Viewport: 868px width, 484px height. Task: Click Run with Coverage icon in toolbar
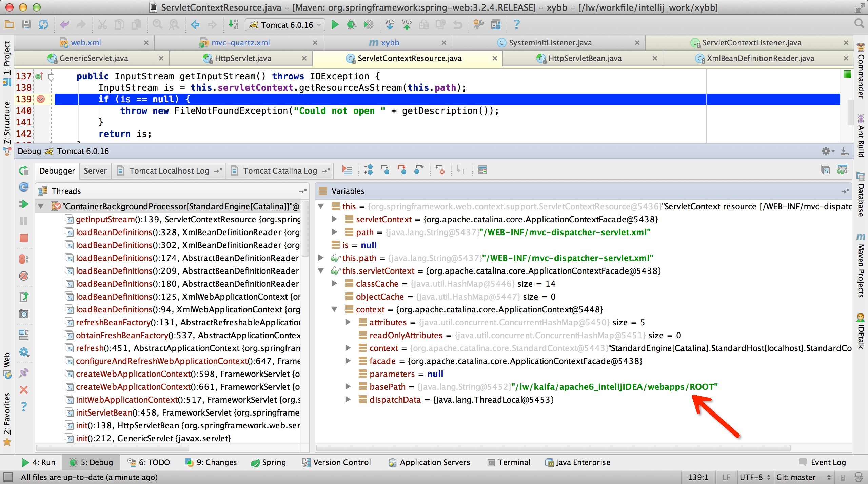(x=369, y=25)
